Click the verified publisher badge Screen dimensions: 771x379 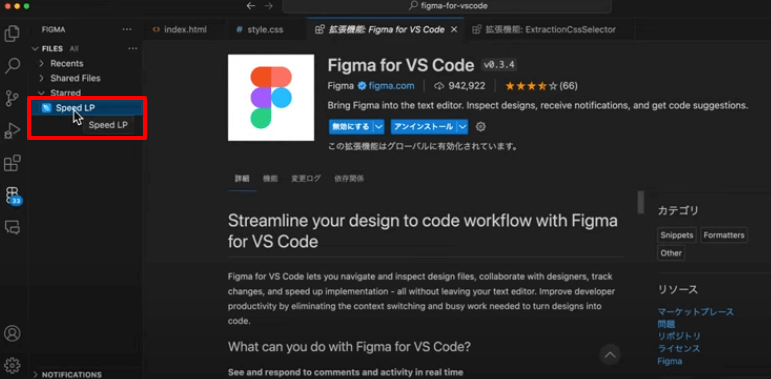pyautogui.click(x=361, y=86)
